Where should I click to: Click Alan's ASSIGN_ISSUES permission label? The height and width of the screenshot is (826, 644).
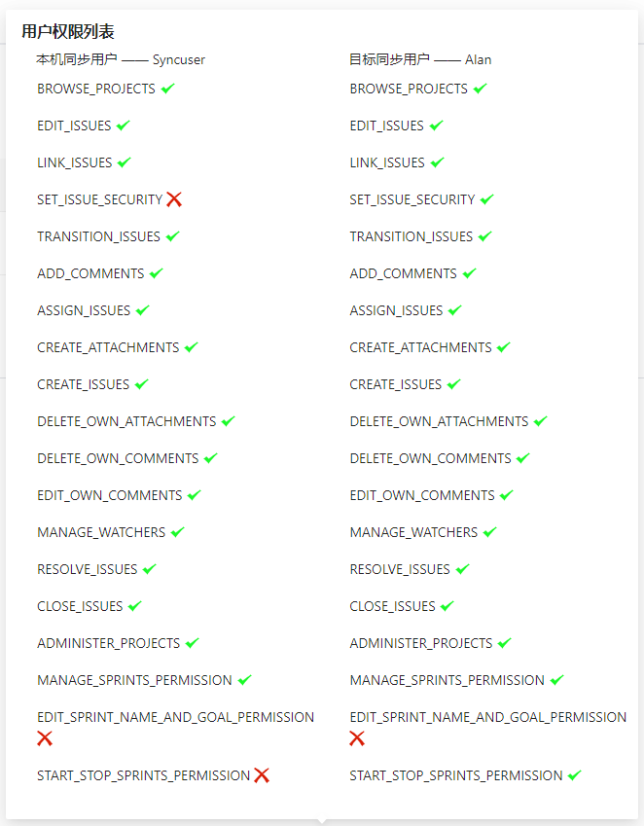[x=396, y=310]
